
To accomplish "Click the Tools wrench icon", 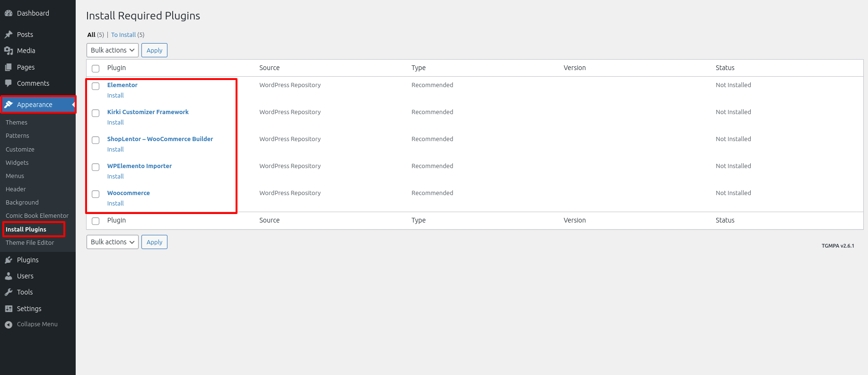I will 9,292.
